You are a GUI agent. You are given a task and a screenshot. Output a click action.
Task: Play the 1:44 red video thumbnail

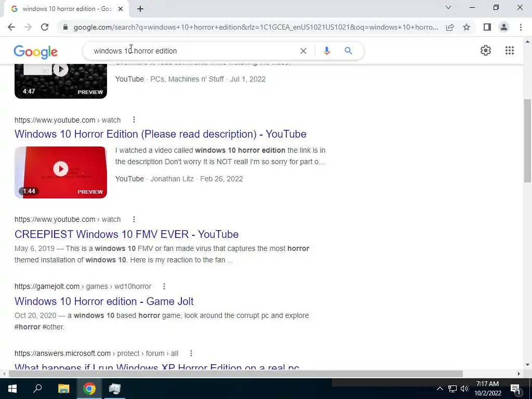click(x=61, y=172)
